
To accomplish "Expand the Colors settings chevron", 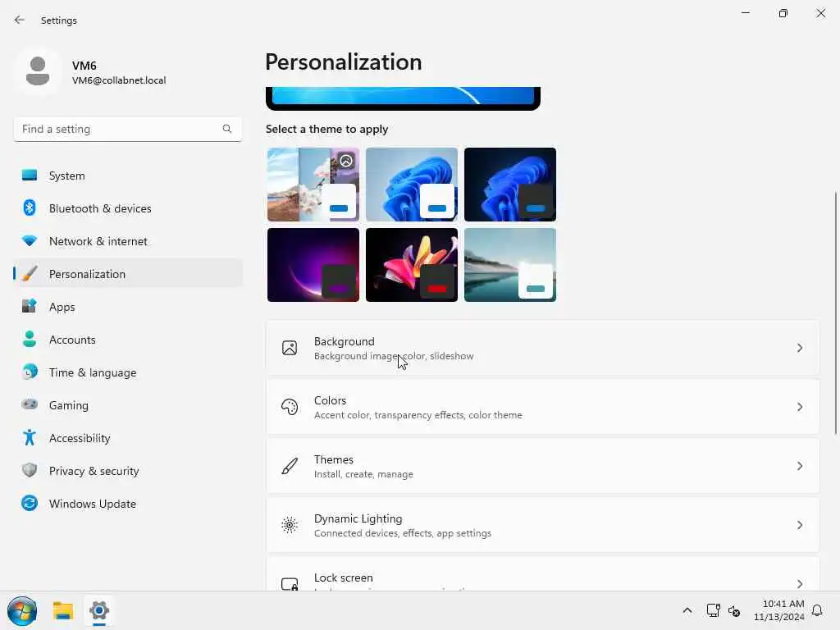I will click(799, 407).
